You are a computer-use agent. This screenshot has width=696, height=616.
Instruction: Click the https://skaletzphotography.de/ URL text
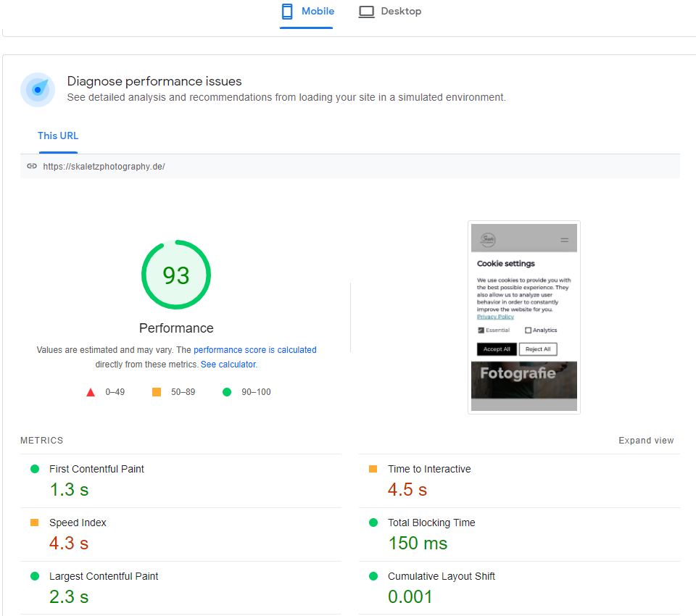pos(104,167)
